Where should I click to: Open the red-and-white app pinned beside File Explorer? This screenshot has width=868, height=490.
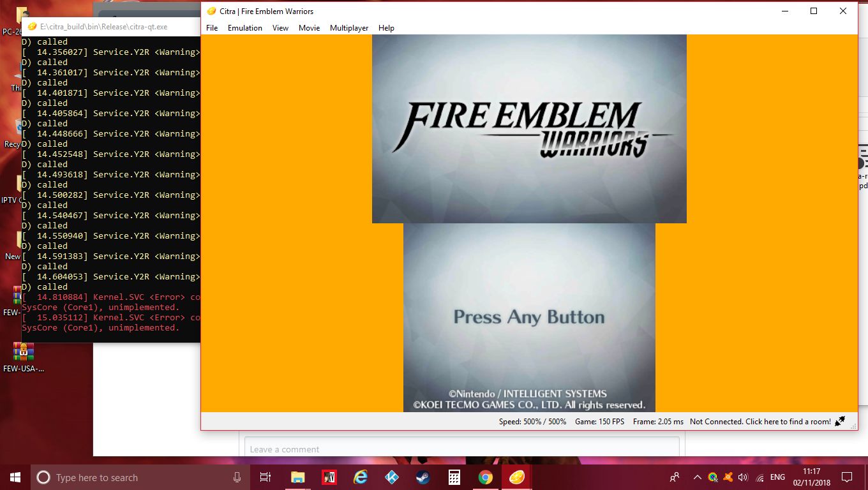click(x=329, y=477)
